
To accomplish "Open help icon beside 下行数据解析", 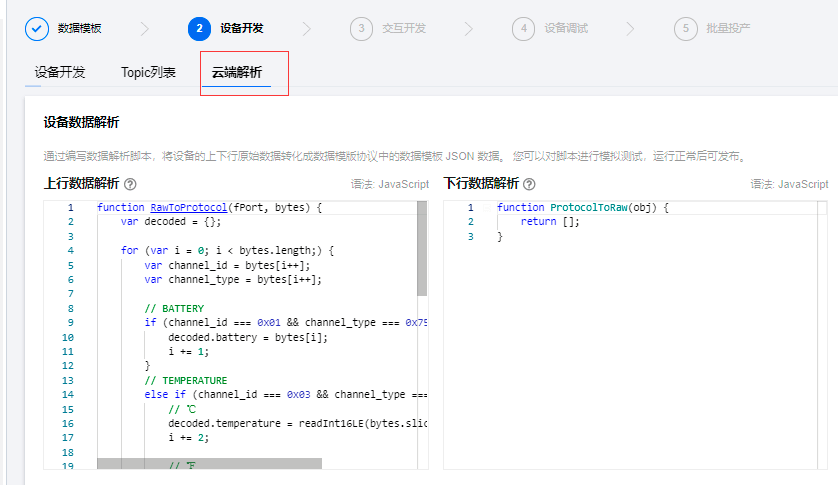I will pyautogui.click(x=529, y=184).
